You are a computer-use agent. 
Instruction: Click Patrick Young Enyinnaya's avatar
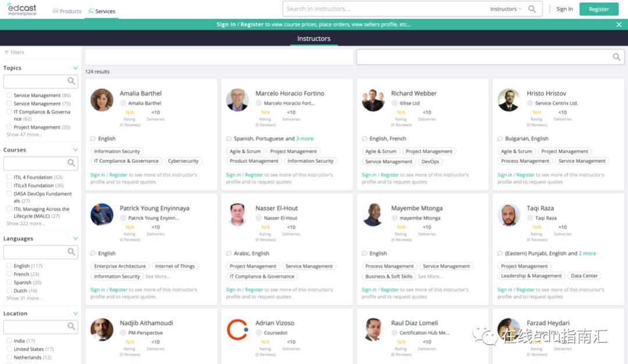pyautogui.click(x=102, y=215)
